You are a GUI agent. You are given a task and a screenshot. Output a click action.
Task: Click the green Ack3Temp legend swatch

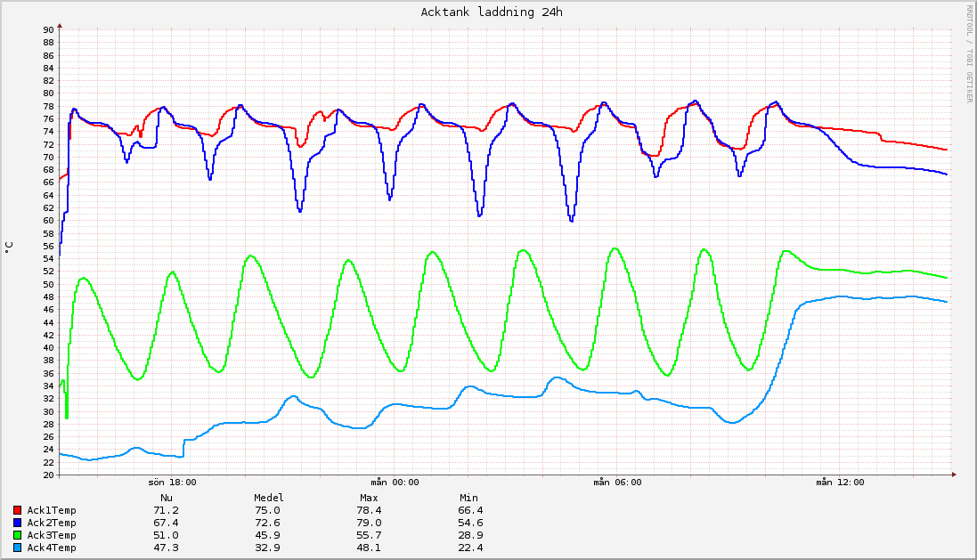pos(17,535)
